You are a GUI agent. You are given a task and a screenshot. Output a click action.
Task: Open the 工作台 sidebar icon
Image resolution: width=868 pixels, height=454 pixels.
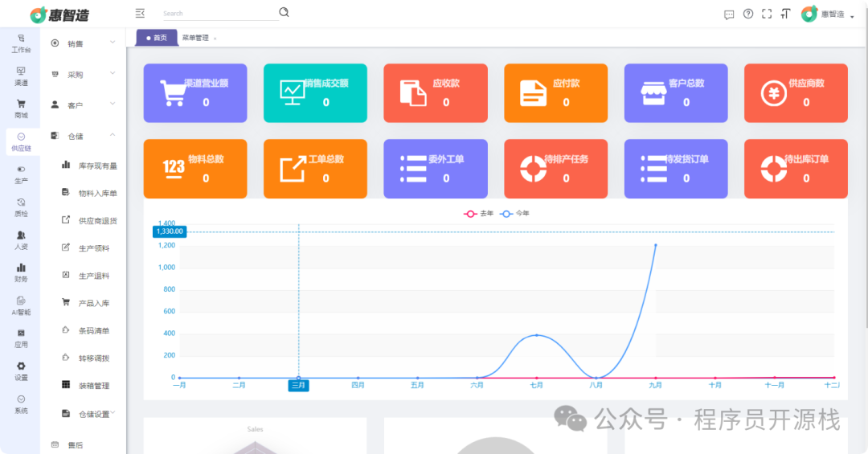(21, 43)
